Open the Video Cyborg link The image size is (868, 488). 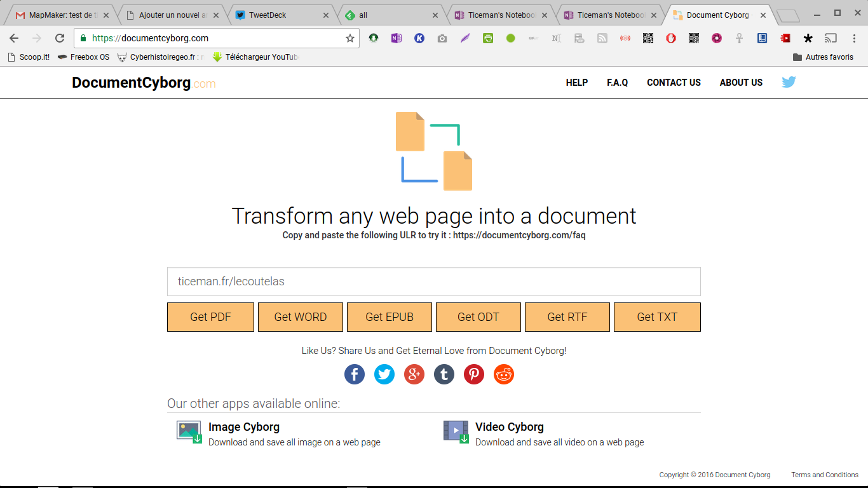tap(510, 427)
